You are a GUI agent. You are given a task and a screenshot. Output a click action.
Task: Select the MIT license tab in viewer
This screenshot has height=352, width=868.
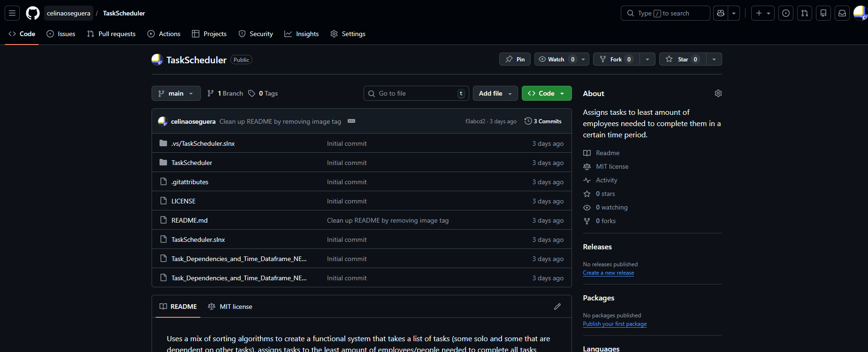coord(230,307)
